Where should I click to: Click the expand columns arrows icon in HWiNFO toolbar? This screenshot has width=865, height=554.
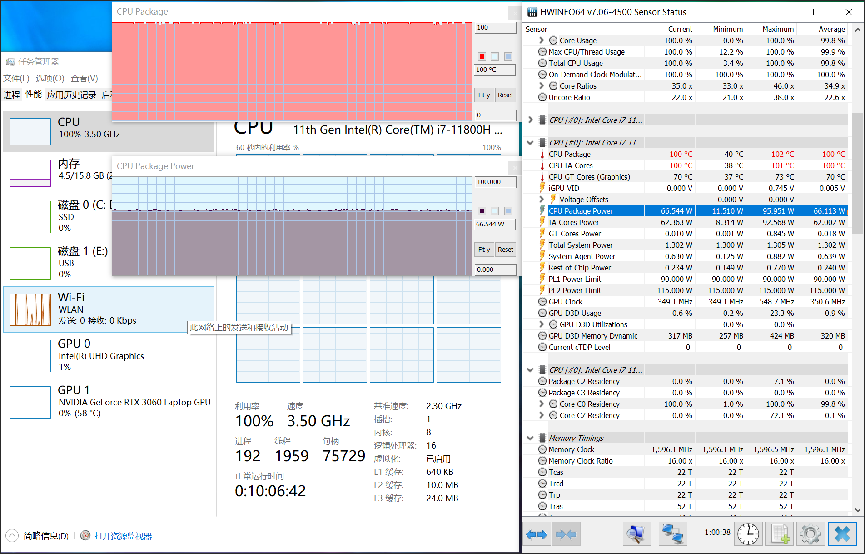click(x=537, y=534)
